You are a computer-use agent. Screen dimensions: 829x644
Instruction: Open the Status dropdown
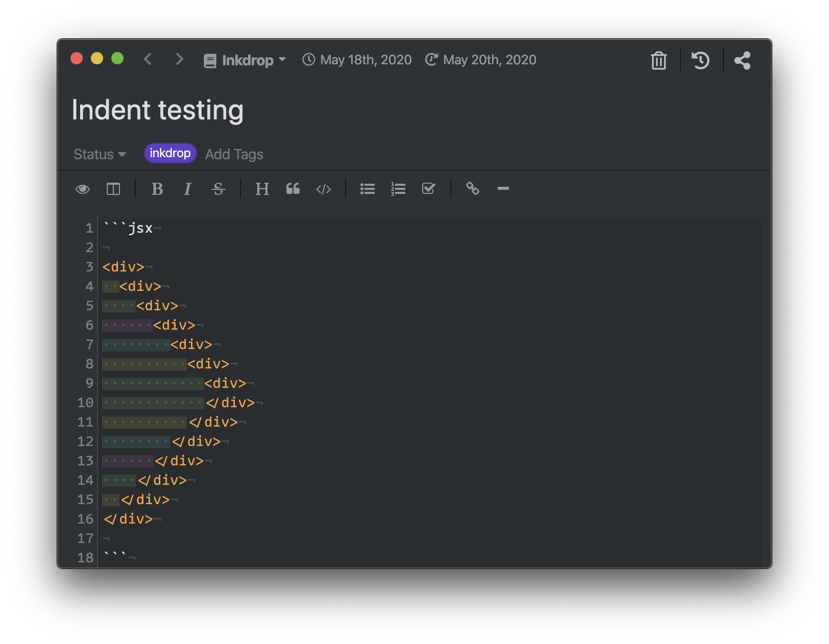[100, 154]
